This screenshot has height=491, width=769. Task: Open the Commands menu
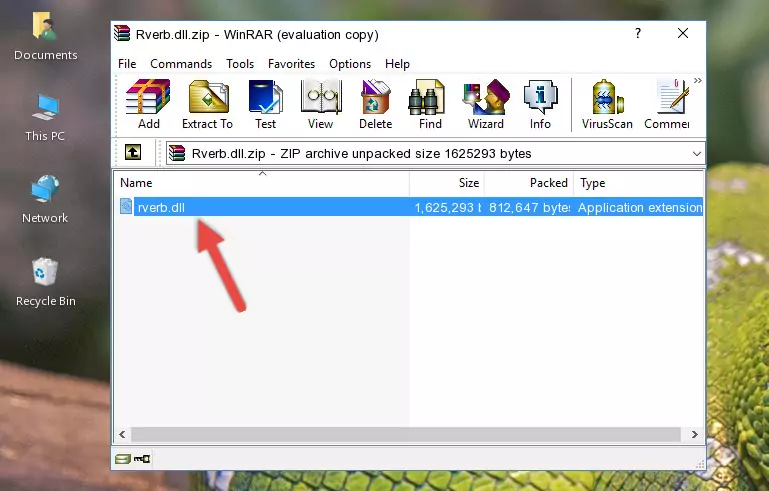click(x=181, y=64)
